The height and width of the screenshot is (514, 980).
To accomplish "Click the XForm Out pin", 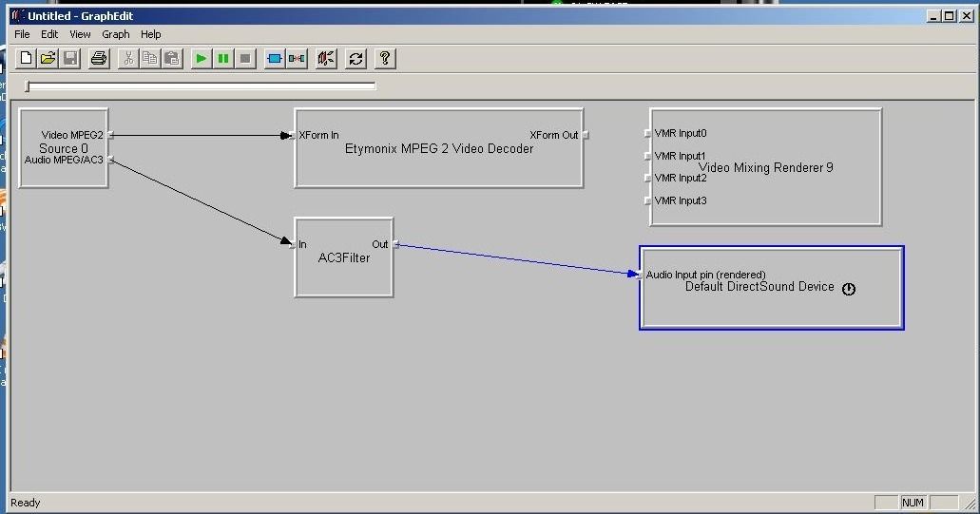I will [586, 135].
